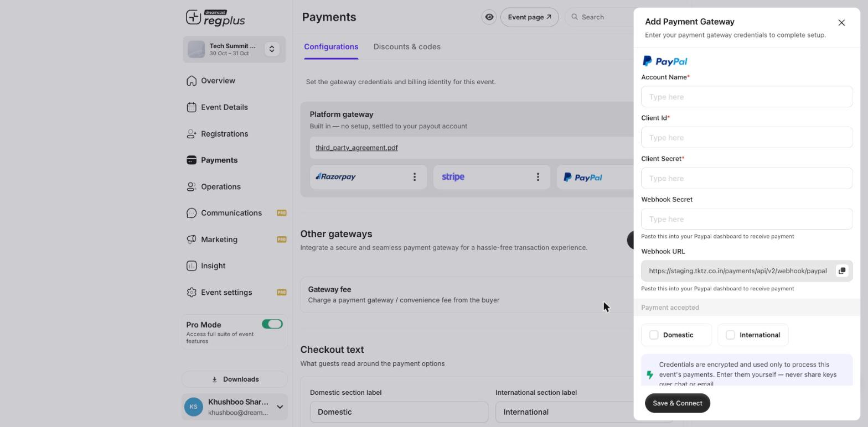Focus the Webhook Secret input field

coord(747,219)
